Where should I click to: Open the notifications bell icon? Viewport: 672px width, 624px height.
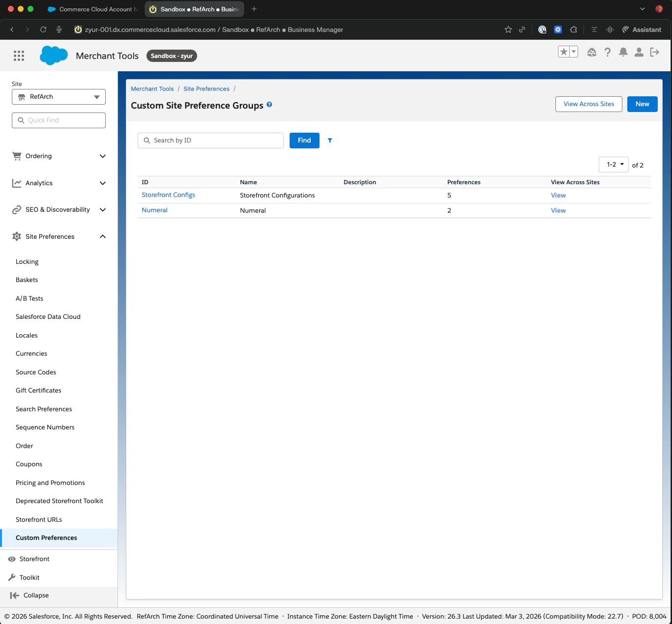tap(623, 52)
